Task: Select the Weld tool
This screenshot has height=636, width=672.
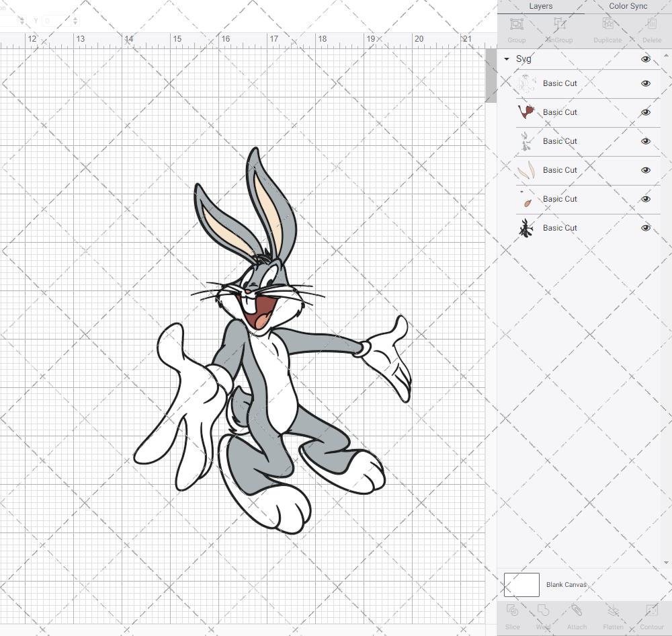Action: (543, 610)
